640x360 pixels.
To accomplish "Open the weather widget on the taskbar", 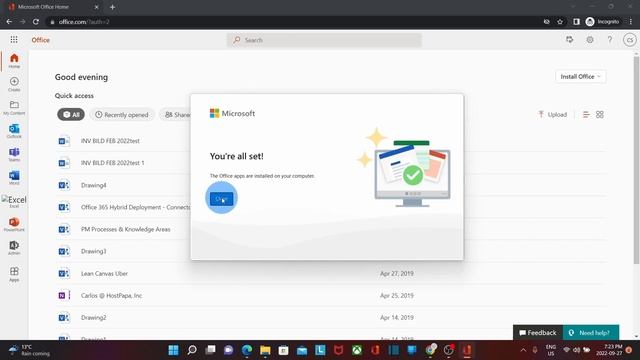I will (29, 350).
